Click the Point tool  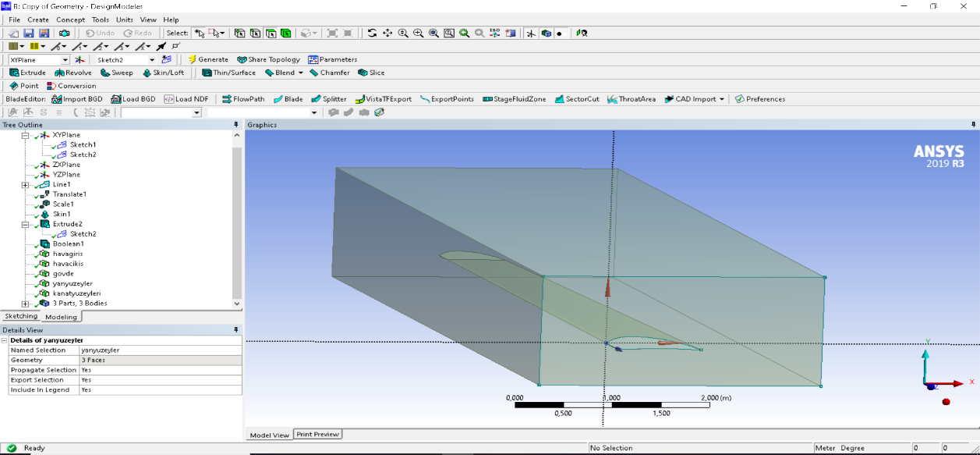24,86
